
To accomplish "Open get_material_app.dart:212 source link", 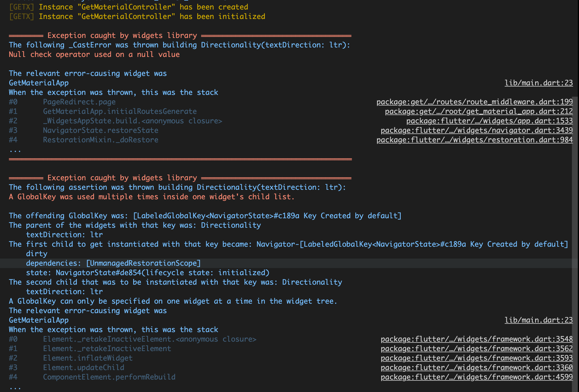I will tap(478, 111).
